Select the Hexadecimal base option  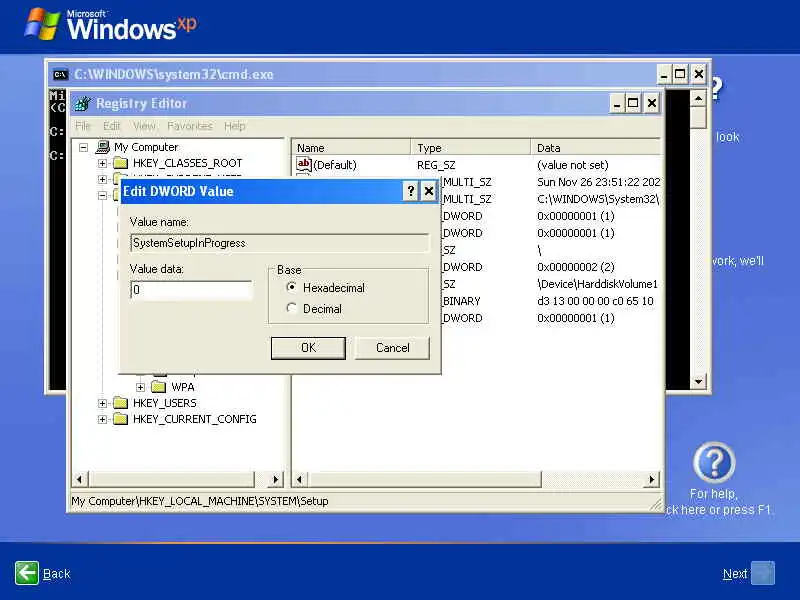(x=291, y=287)
